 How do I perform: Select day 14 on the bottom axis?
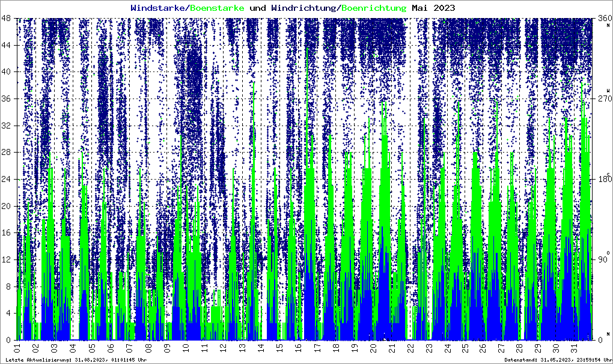click(261, 347)
